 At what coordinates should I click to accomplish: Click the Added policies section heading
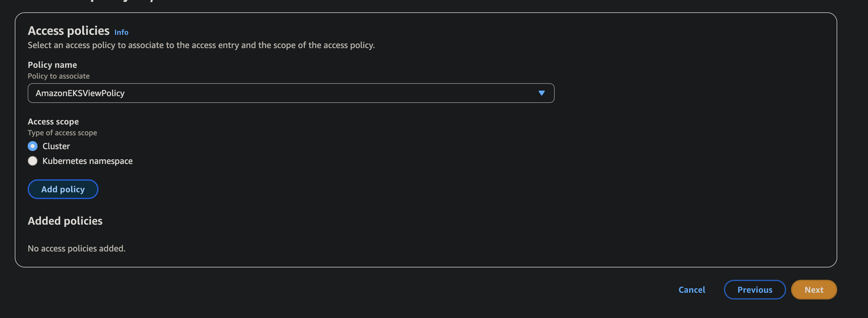point(65,221)
